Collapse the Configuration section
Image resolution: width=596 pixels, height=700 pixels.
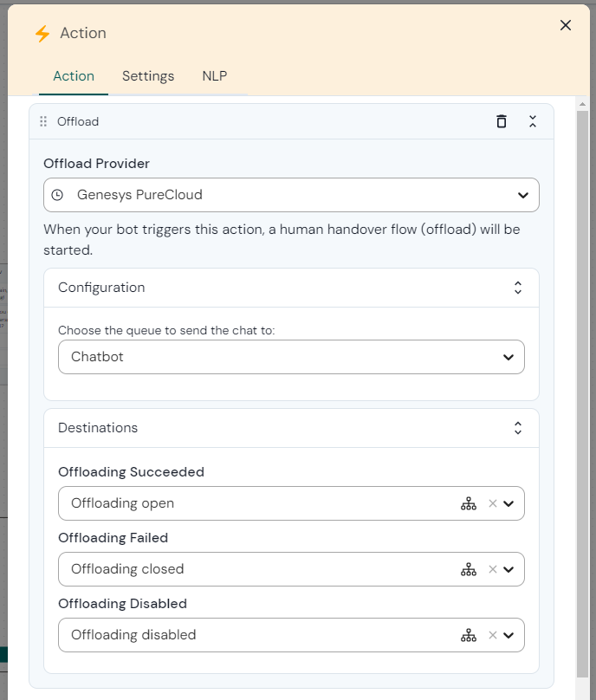(517, 288)
